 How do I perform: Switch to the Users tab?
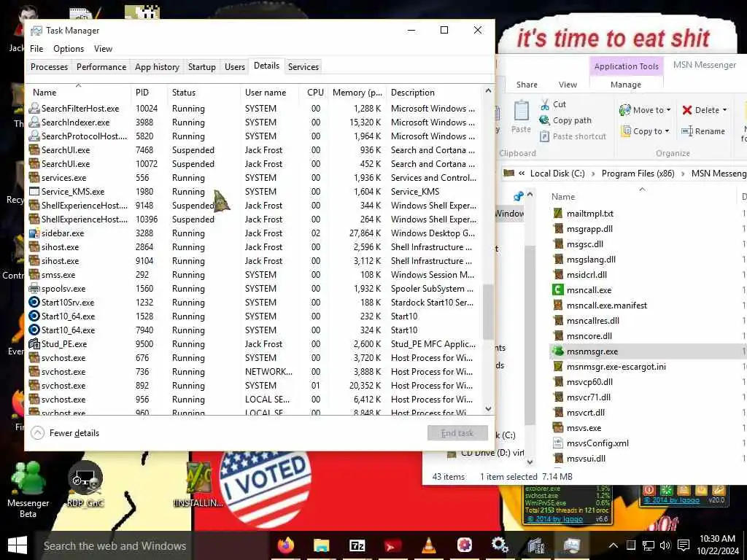[x=235, y=66]
